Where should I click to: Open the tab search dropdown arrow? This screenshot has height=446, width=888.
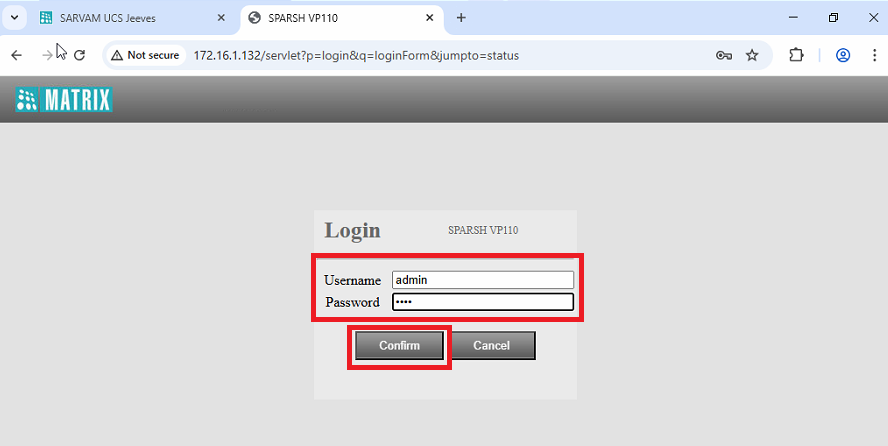[15, 18]
